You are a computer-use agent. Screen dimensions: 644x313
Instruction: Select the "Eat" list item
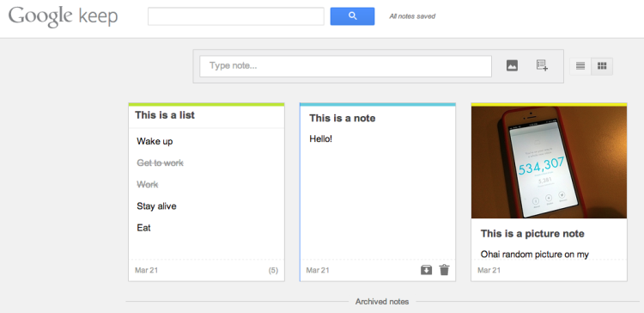click(x=143, y=228)
